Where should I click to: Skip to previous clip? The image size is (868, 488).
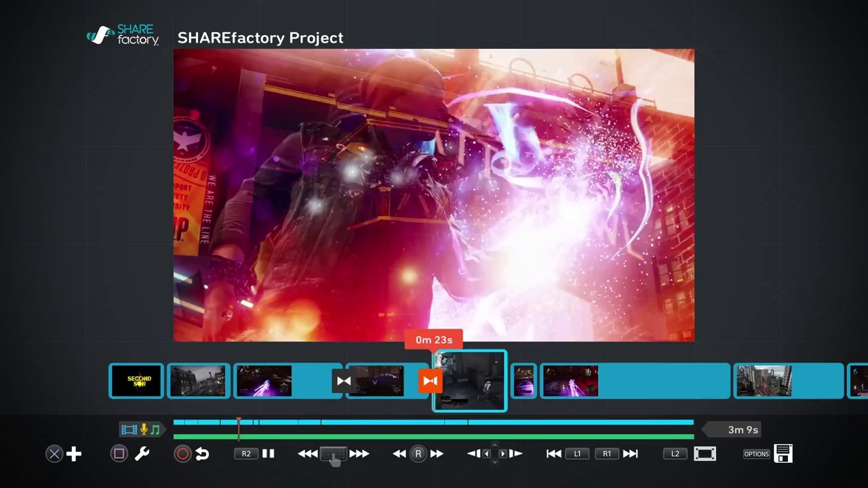click(x=554, y=454)
